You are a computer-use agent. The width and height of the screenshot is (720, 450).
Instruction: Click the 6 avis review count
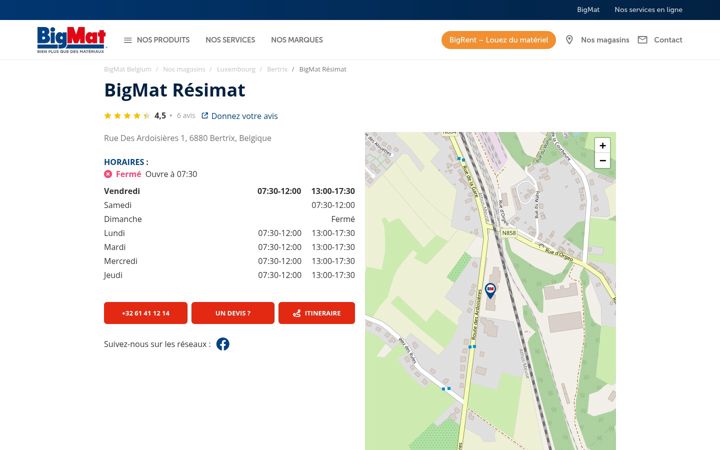click(186, 116)
